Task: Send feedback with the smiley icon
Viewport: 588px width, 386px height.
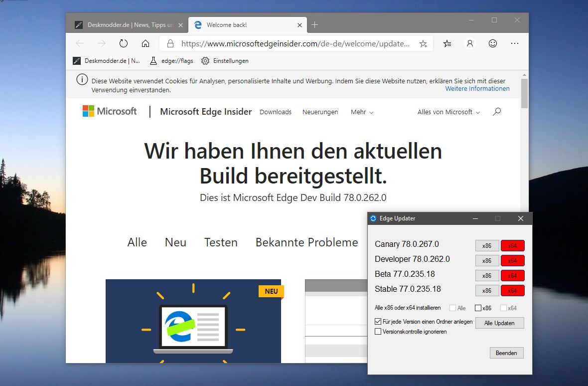Action: pos(493,43)
